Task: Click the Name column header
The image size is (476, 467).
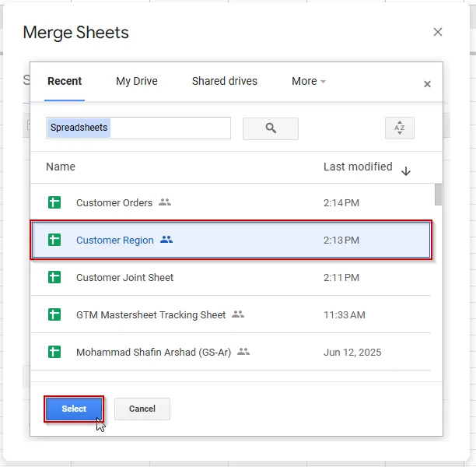Action: (x=61, y=167)
